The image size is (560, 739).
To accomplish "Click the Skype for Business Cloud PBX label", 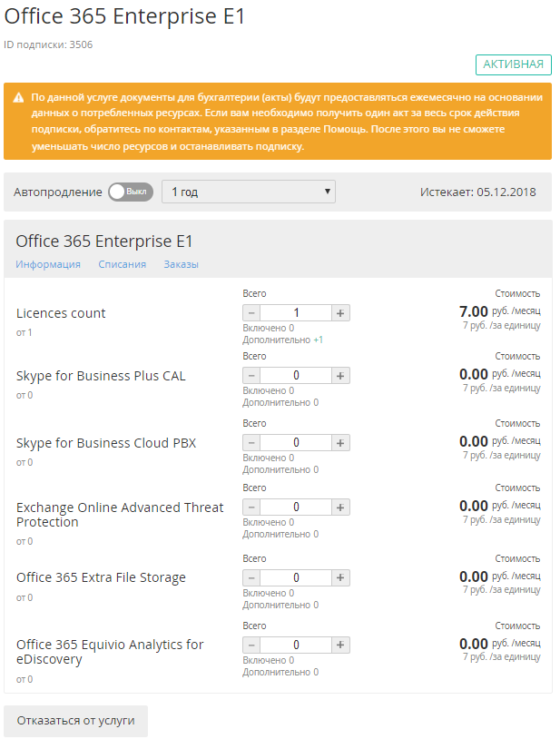I will [x=106, y=444].
